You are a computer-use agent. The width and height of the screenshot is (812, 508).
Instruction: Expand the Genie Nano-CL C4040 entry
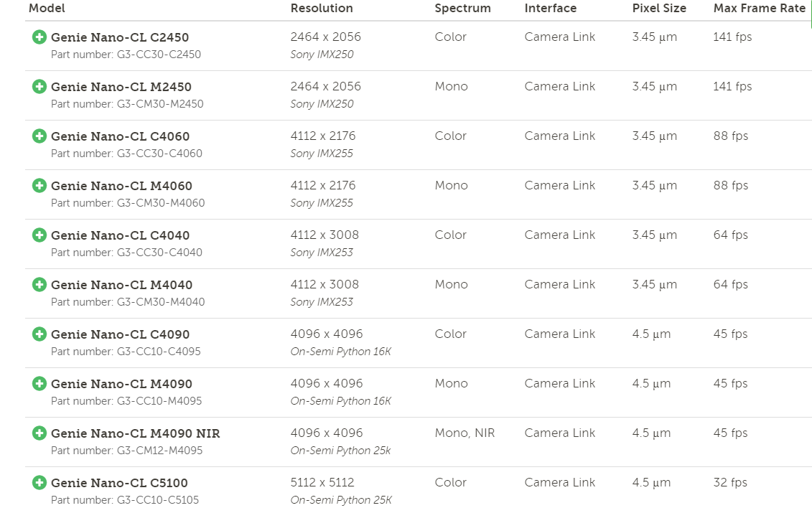39,235
